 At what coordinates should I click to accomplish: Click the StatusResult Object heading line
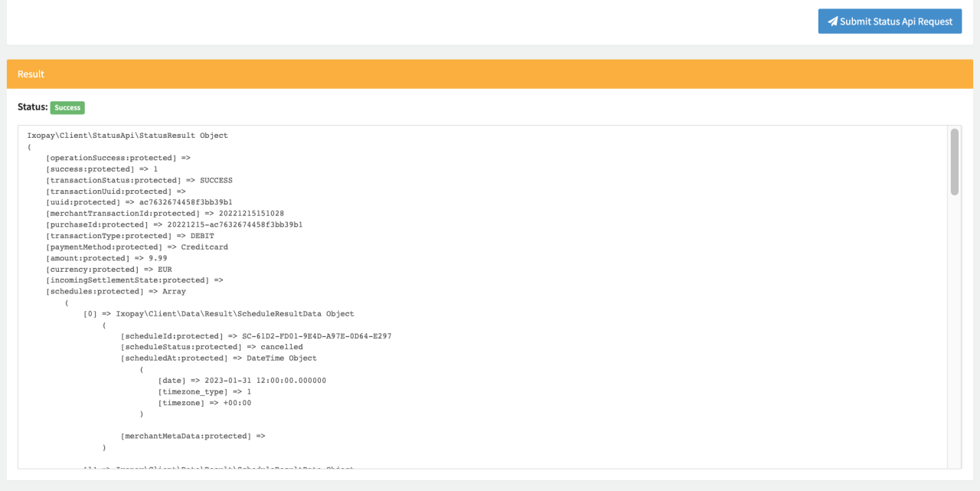[127, 136]
